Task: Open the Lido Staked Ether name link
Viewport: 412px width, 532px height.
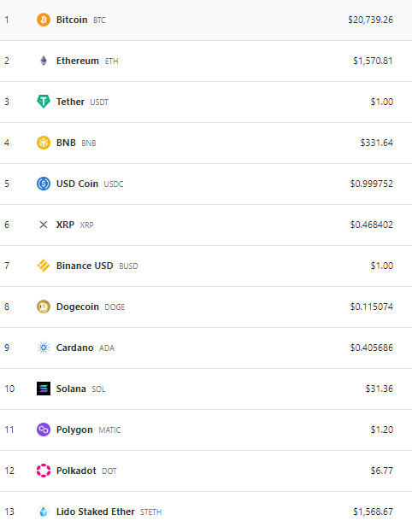Action: (x=96, y=512)
